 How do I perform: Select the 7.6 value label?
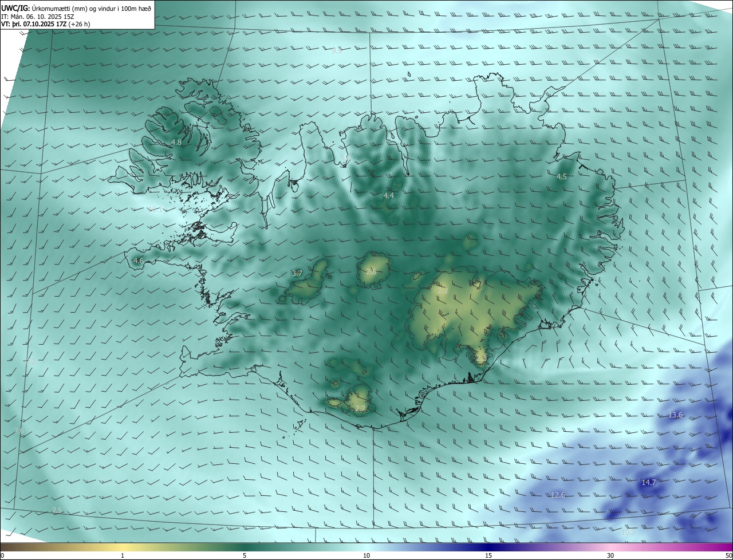[19, 431]
